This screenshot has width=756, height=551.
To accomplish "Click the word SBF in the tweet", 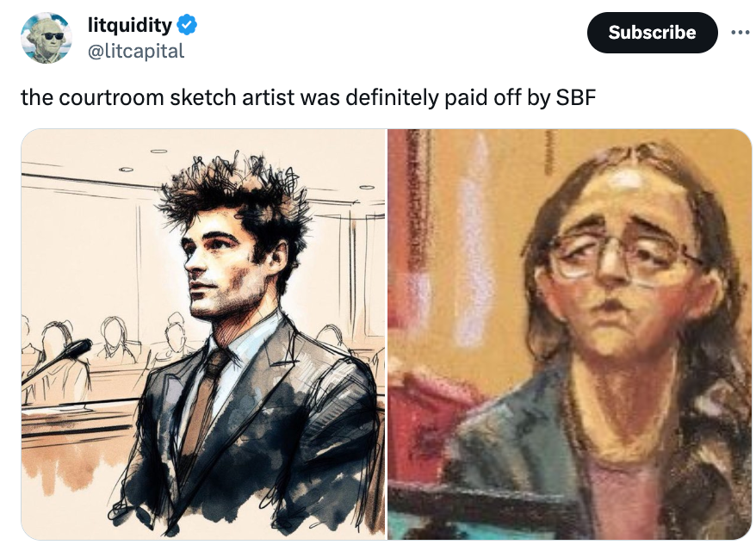I will point(576,97).
